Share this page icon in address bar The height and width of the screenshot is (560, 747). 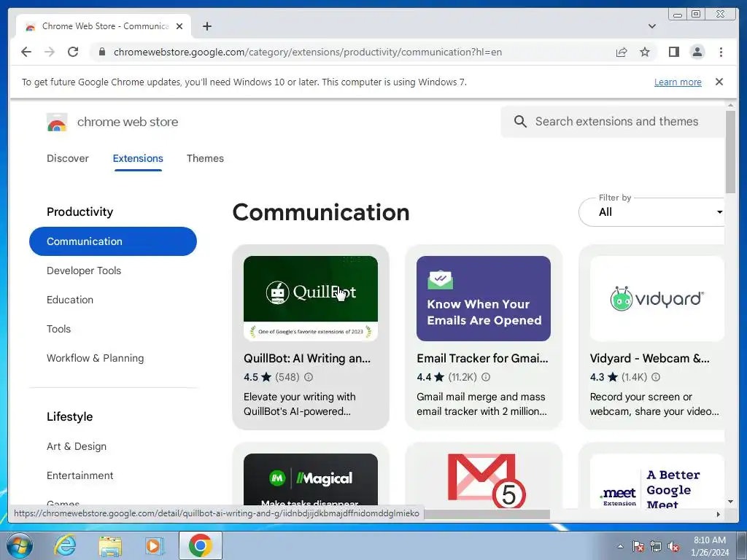622,52
